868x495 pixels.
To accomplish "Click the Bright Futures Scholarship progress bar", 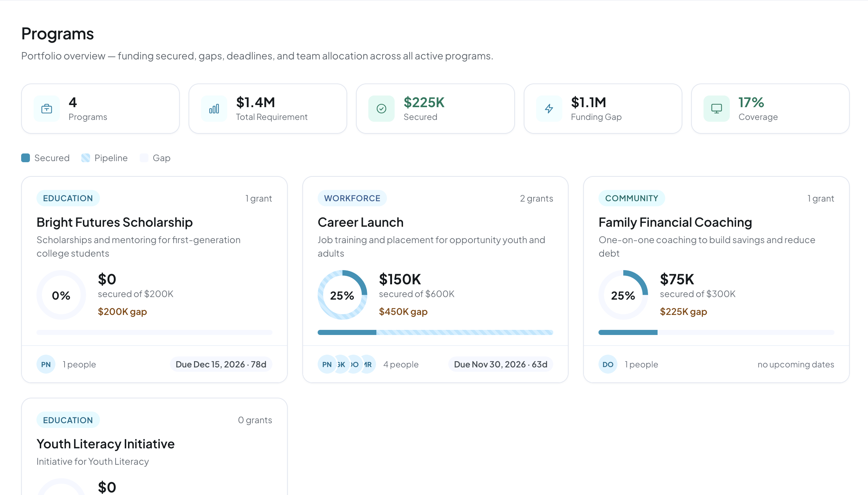I will tap(154, 332).
